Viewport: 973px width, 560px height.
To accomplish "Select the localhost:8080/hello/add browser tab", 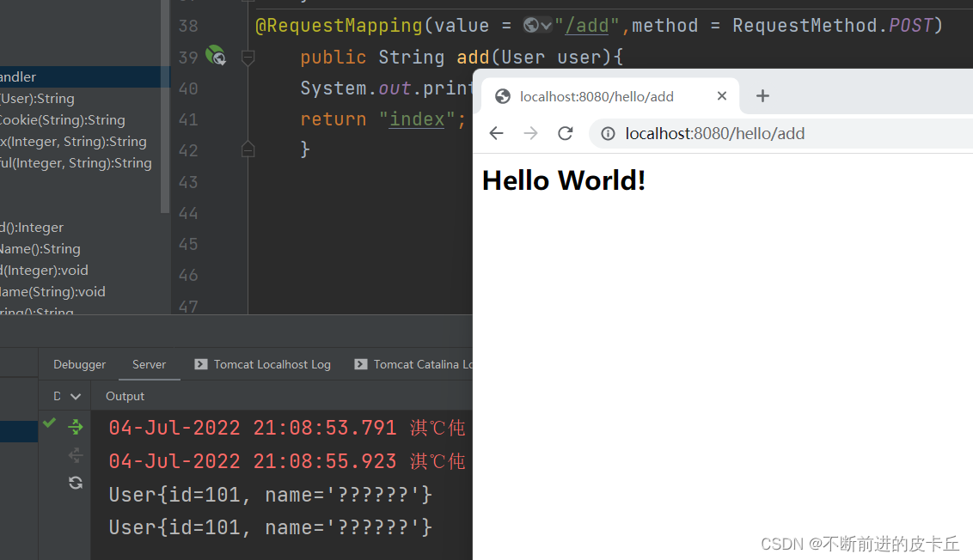I will point(610,96).
